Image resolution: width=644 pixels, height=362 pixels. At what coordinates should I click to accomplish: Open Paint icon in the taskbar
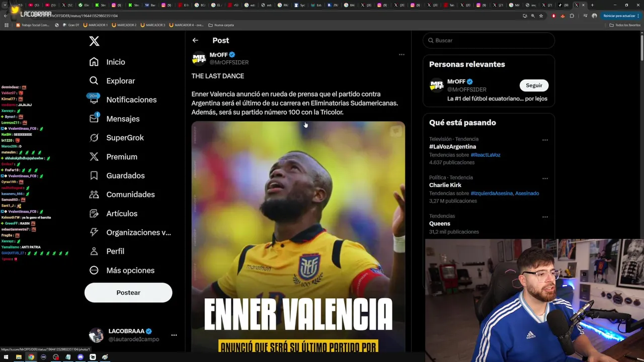pos(105,357)
